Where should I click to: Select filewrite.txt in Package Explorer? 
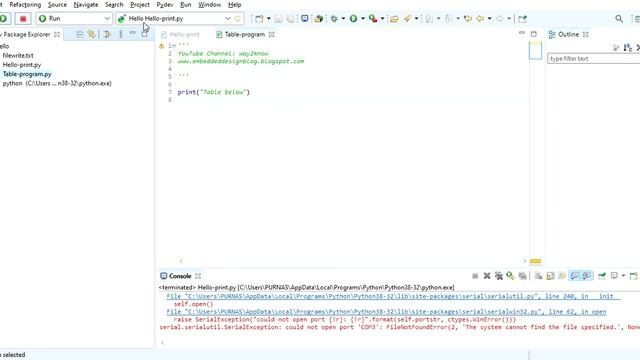tap(18, 55)
